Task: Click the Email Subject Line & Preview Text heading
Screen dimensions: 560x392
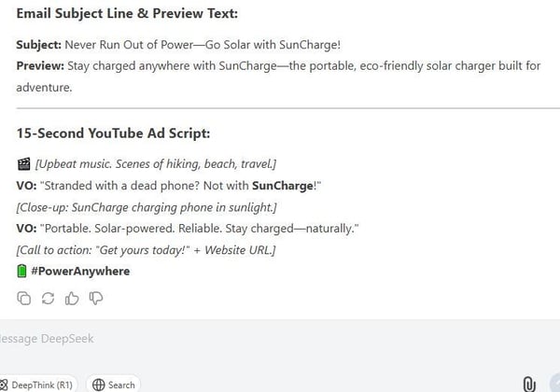Action: pyautogui.click(x=127, y=14)
